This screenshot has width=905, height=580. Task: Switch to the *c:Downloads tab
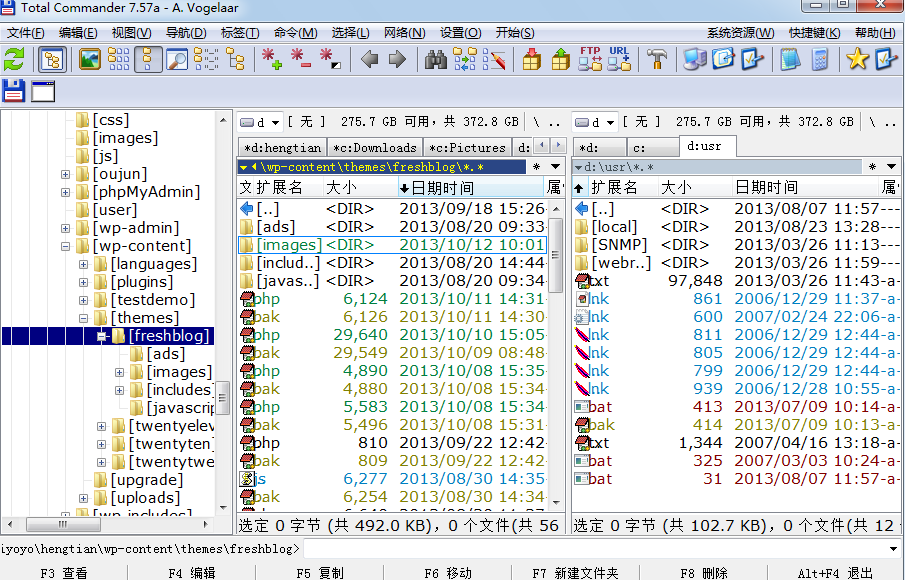(375, 148)
